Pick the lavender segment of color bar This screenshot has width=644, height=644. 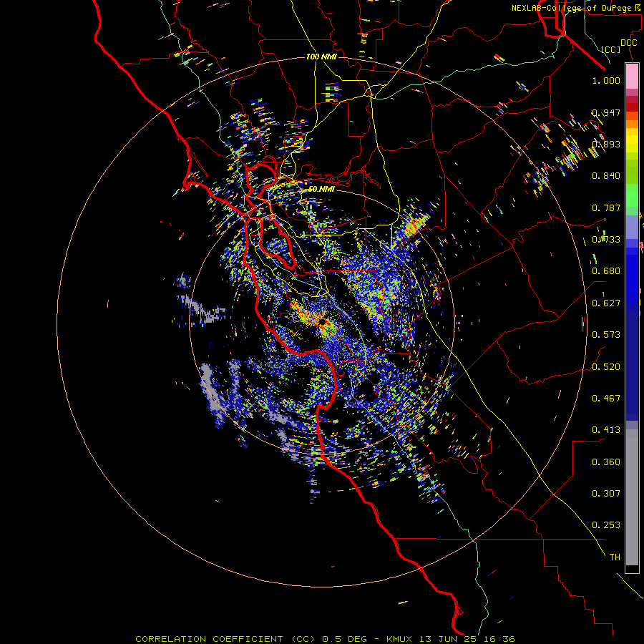(632, 227)
